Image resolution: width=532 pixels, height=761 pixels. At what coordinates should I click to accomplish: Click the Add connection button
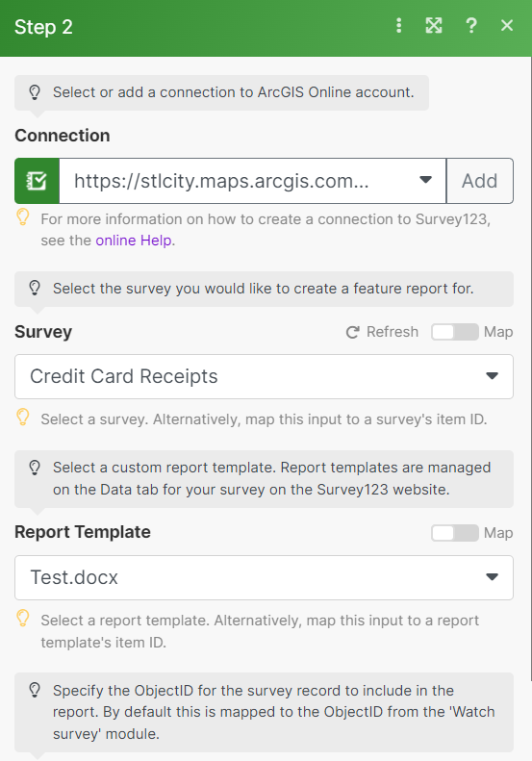480,181
